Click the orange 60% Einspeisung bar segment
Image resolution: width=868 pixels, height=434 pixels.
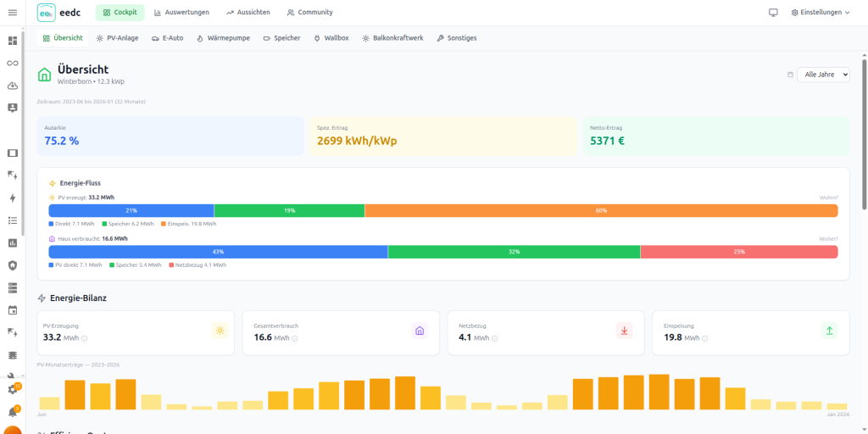[601, 210]
